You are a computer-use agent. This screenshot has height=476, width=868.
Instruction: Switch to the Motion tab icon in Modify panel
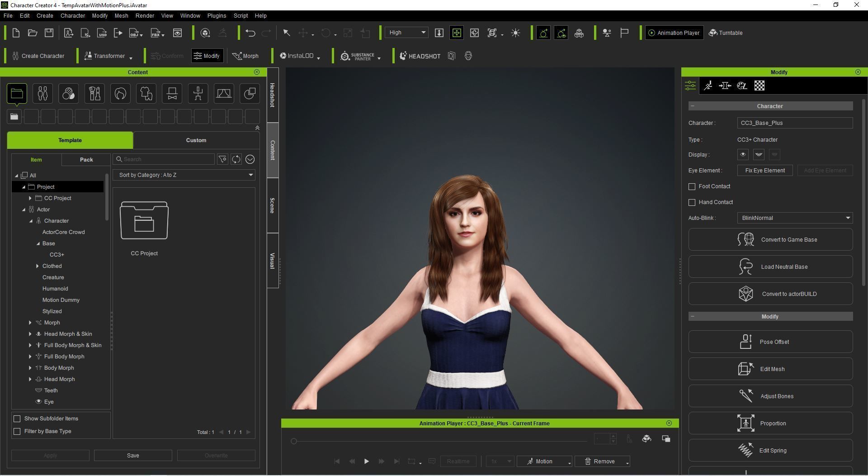coord(708,86)
